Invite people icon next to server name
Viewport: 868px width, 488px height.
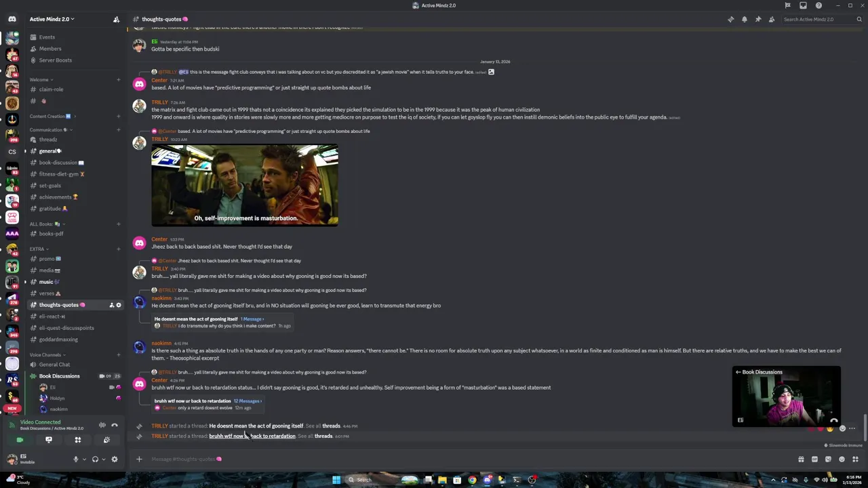coord(116,19)
